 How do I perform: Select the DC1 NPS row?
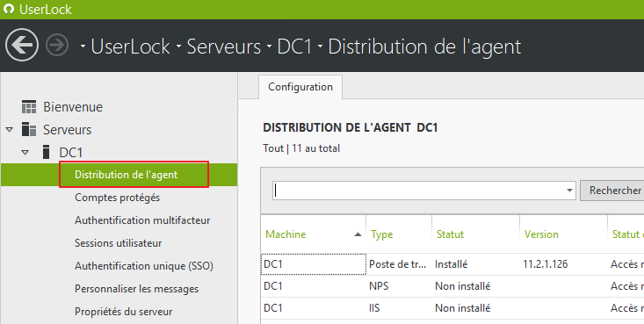pyautogui.click(x=452, y=286)
